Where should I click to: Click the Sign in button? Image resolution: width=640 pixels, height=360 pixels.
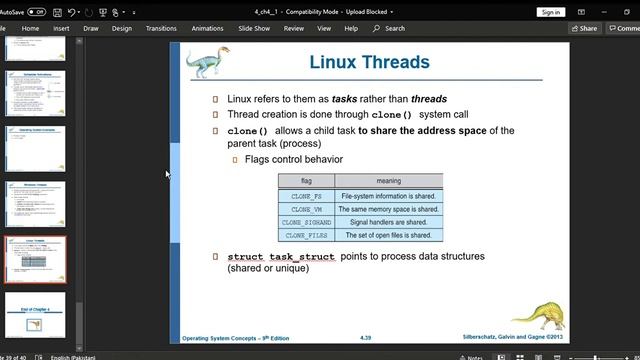coord(551,12)
